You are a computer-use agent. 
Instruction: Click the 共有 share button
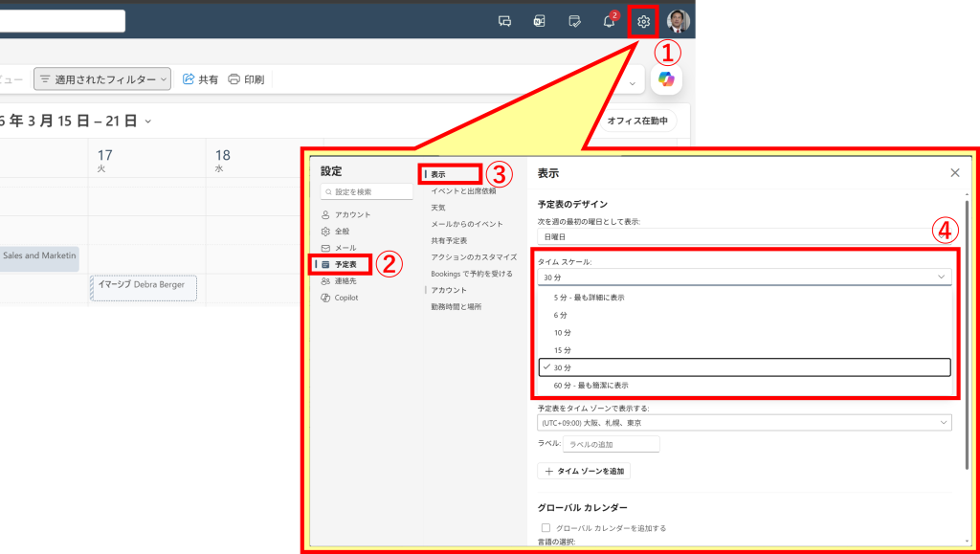(200, 79)
